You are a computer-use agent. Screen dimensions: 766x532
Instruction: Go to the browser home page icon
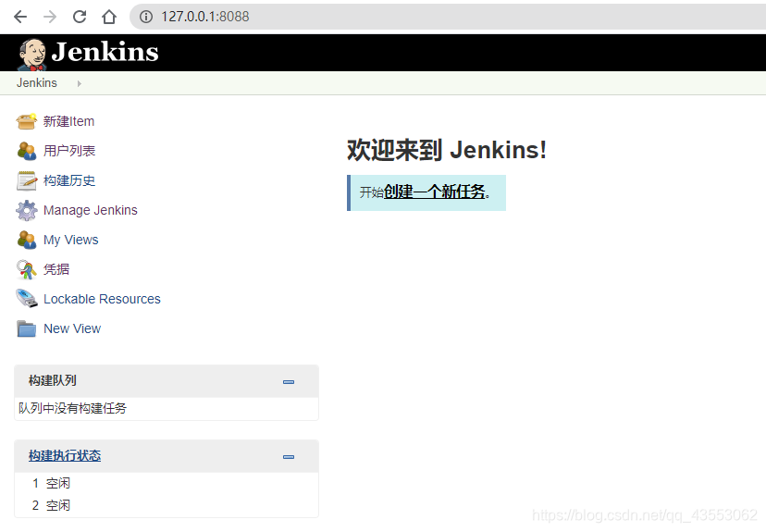[x=109, y=17]
